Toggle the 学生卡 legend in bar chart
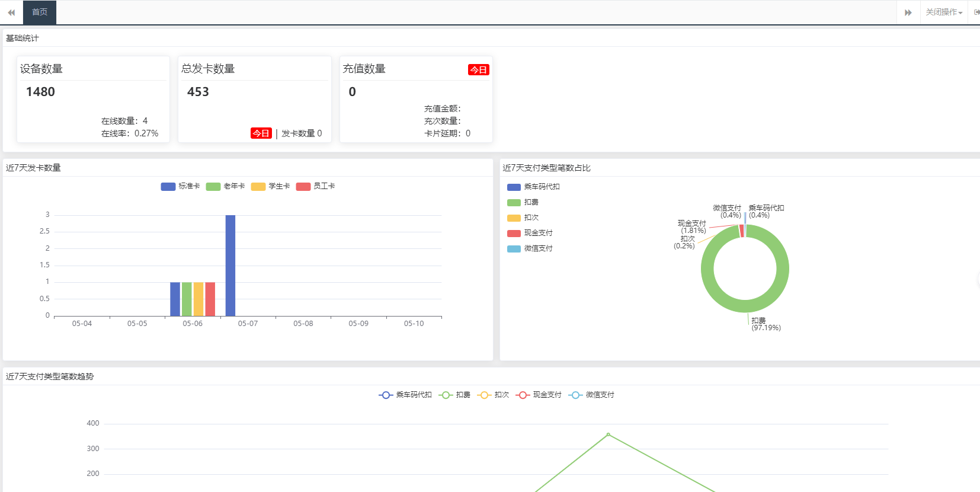This screenshot has height=492, width=980. pos(270,186)
